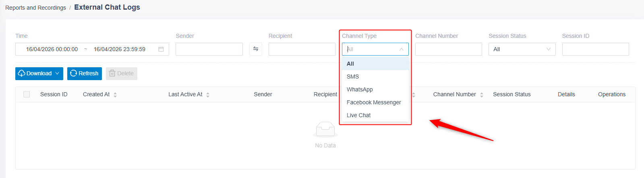Viewport: 644px width, 178px height.
Task: Click the Session ID filter input field
Action: [596, 49]
